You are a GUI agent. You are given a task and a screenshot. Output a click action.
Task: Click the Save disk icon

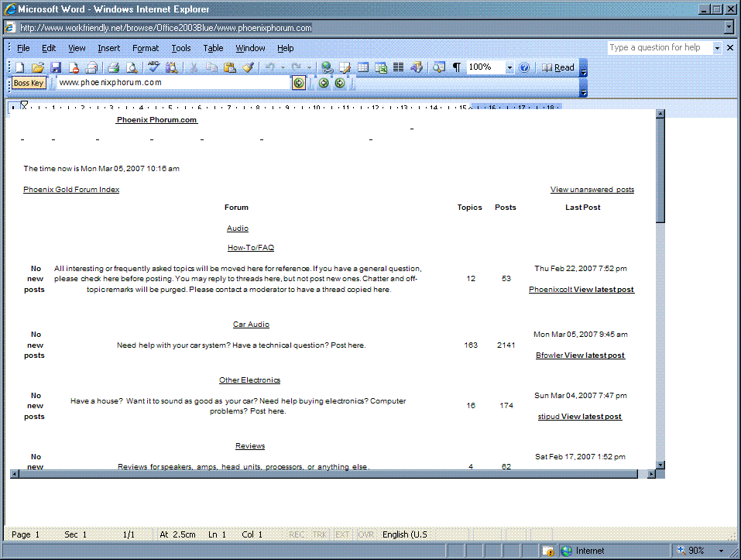56,68
